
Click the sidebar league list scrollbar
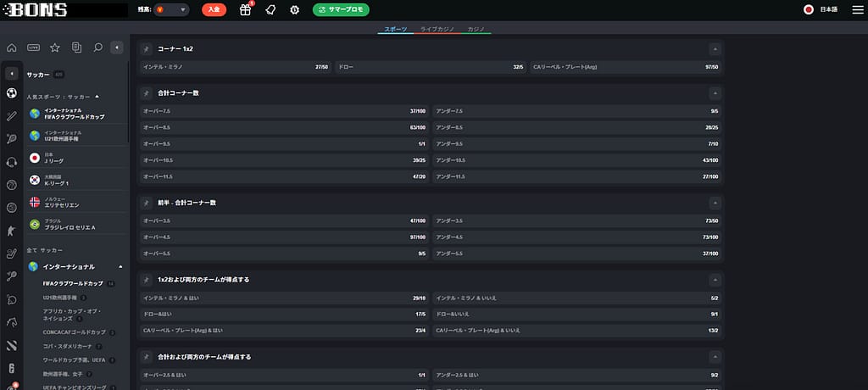click(129, 103)
